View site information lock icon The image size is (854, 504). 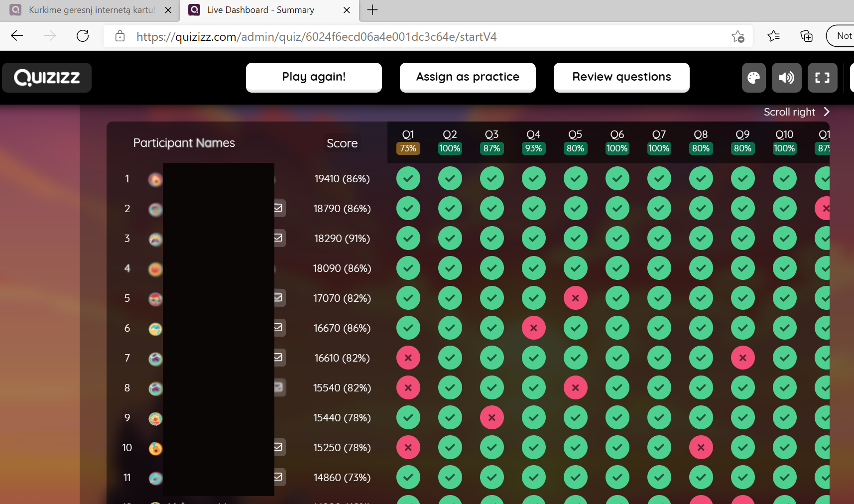pyautogui.click(x=120, y=36)
